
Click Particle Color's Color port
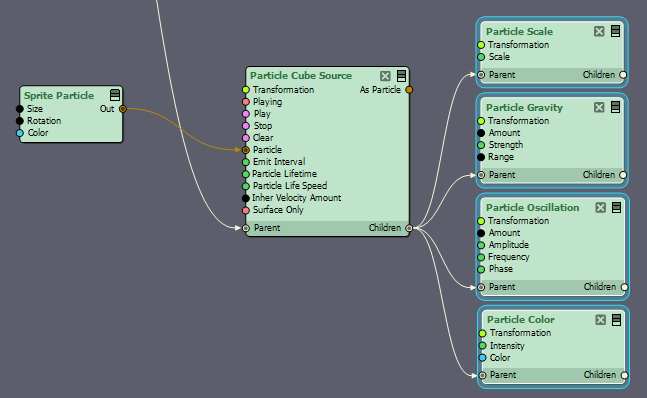click(x=482, y=358)
